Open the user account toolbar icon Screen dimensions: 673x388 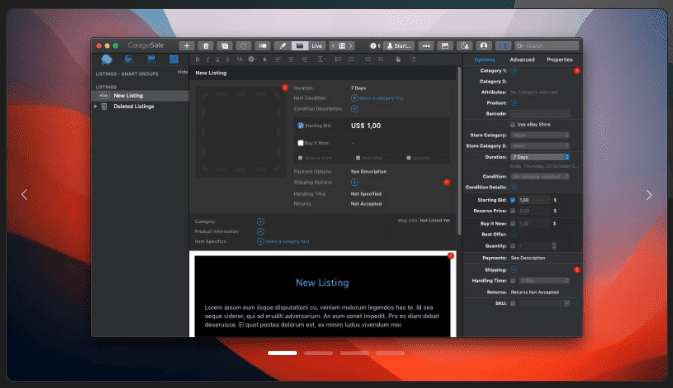click(484, 46)
